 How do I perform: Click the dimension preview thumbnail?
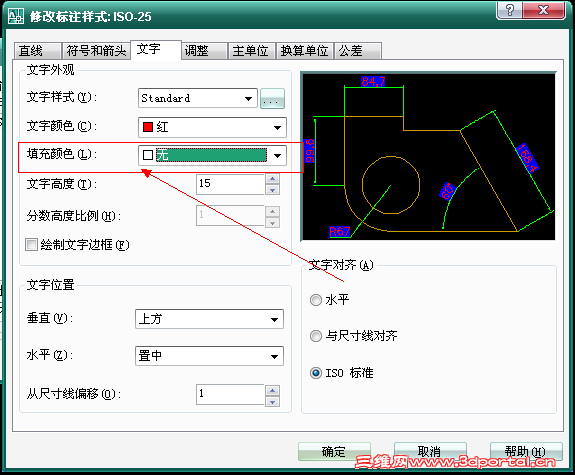428,156
